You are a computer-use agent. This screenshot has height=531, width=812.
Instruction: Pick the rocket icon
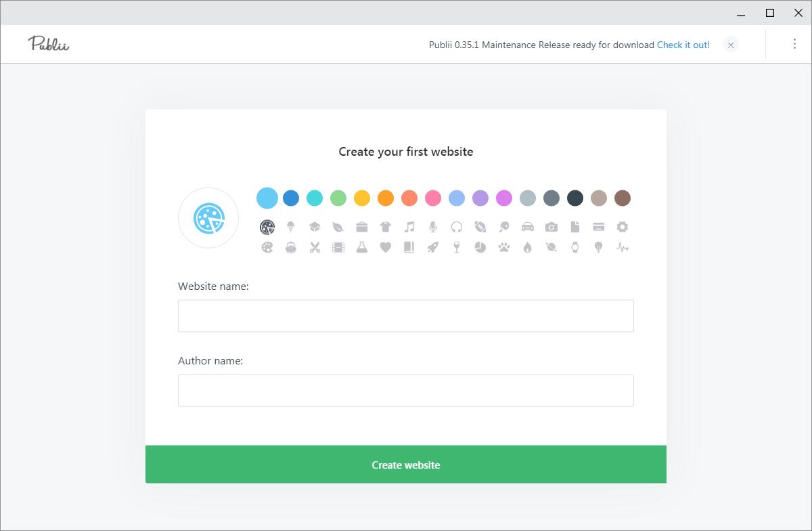(x=432, y=247)
